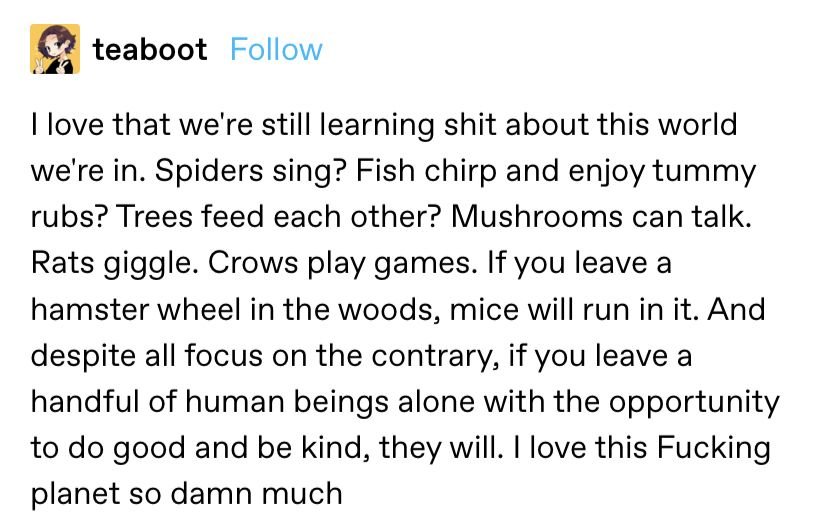Click the phrase "planet so damn much"

click(x=187, y=494)
